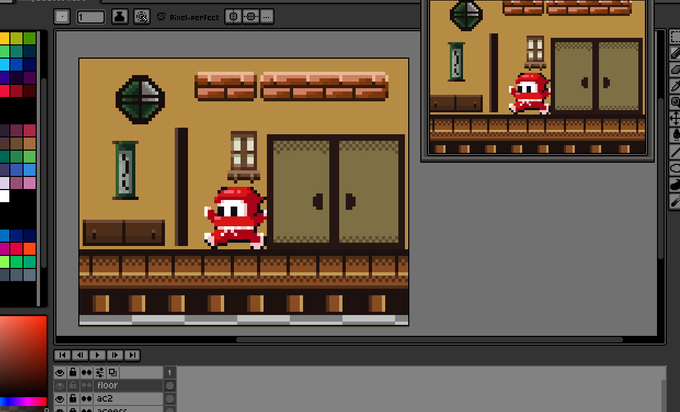
Task: Go to the next frame
Action: pos(114,355)
